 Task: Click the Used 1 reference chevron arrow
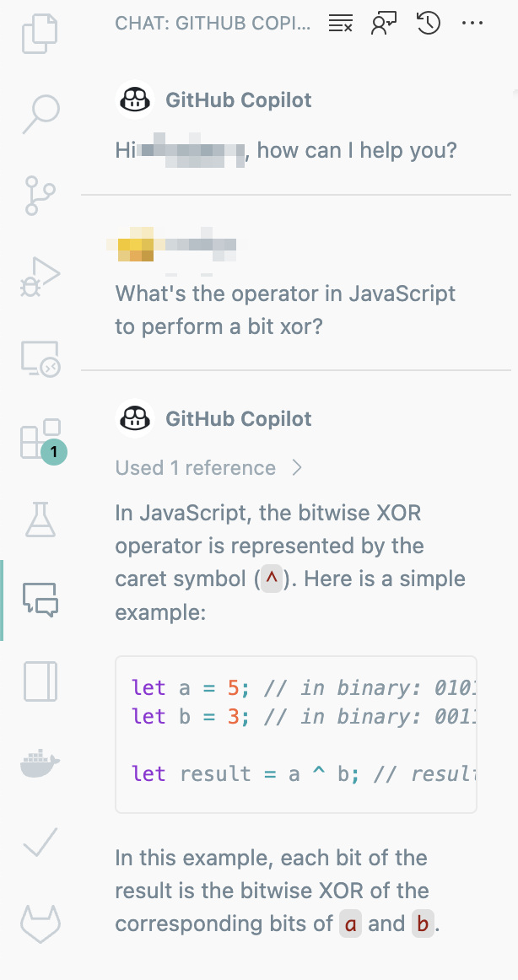298,467
